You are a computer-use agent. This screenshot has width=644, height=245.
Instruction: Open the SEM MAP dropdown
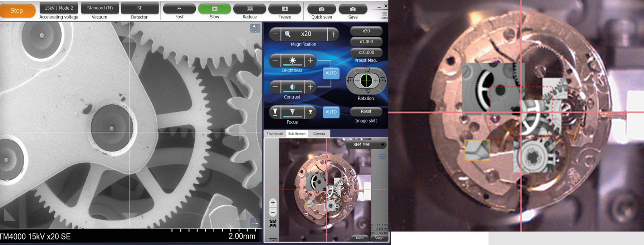tap(366, 145)
